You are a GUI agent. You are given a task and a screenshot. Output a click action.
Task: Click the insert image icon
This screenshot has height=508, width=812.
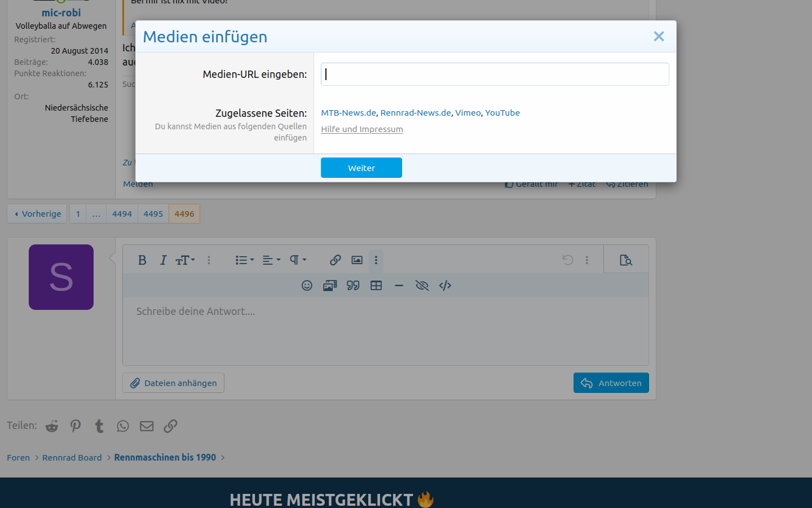357,260
